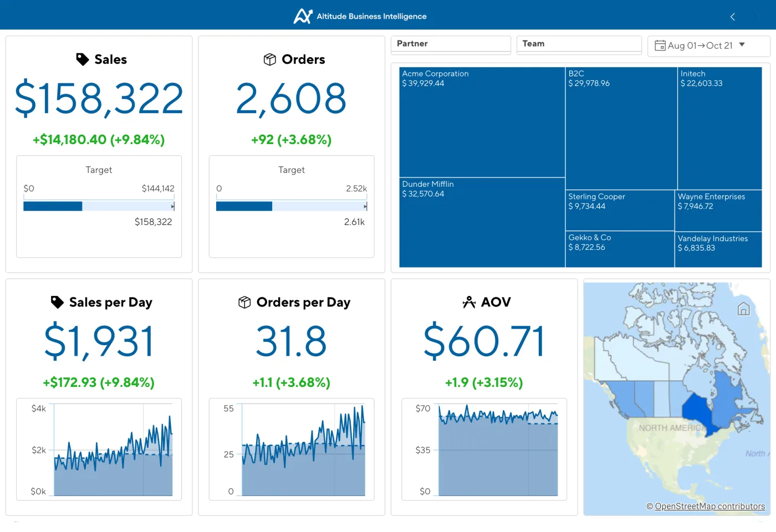Click the Orders per Day trend chart

304,450
